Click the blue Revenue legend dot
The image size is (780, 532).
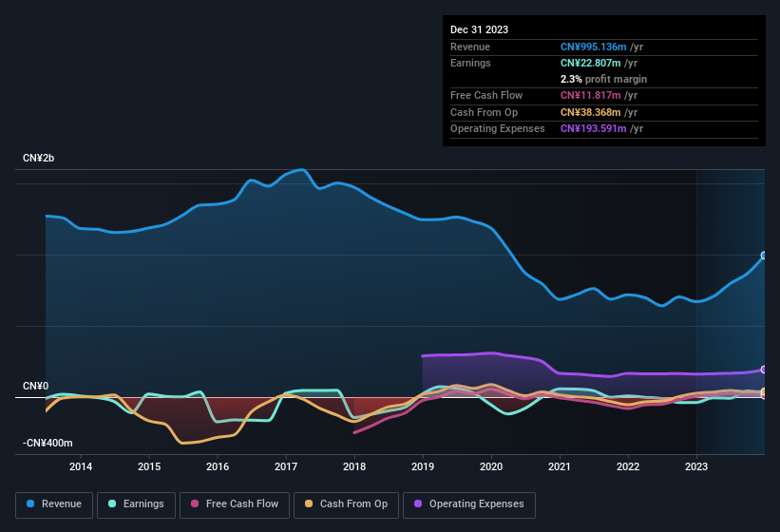point(31,504)
